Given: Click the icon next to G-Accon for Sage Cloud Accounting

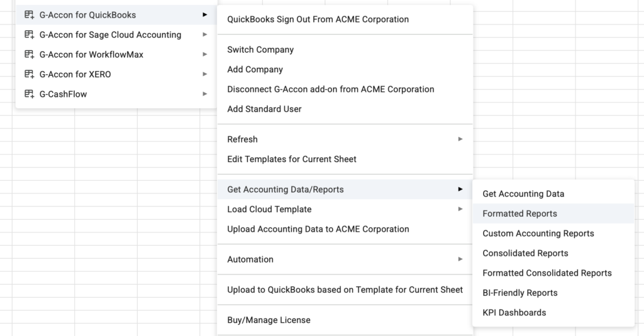Looking at the screenshot, I should coord(29,35).
